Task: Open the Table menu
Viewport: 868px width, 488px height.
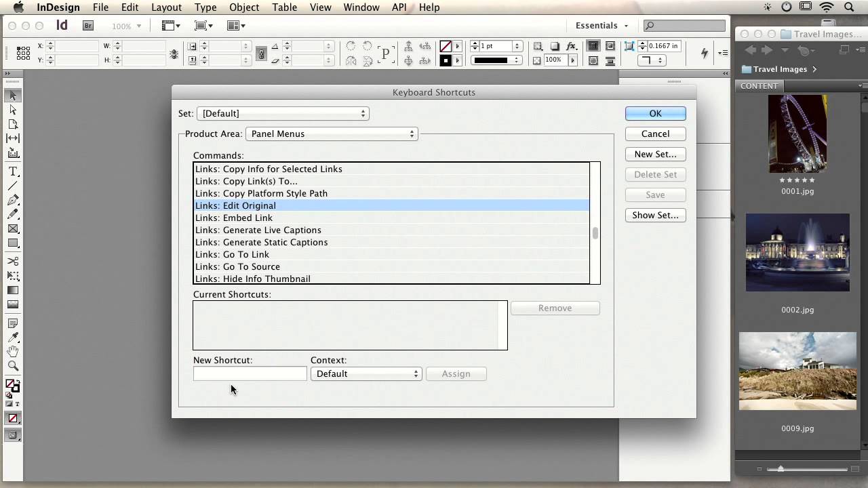Action: (284, 7)
